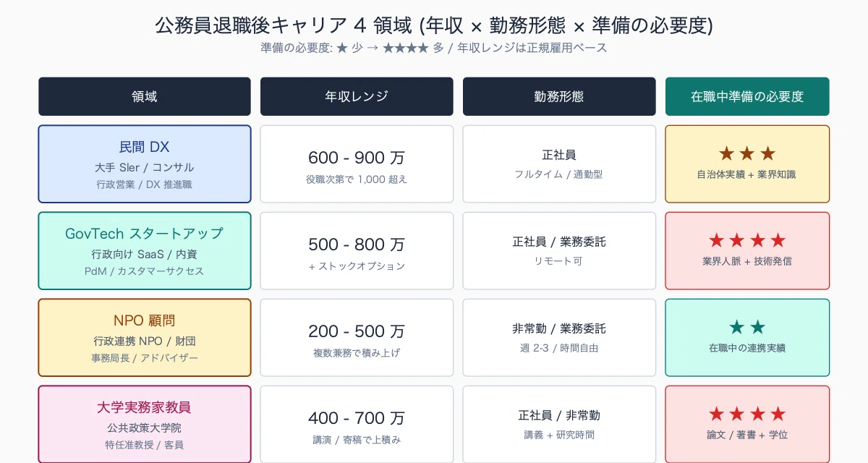Click the 600 - 900 万 salary cell
Screen dimensions: 868x463
(x=357, y=164)
